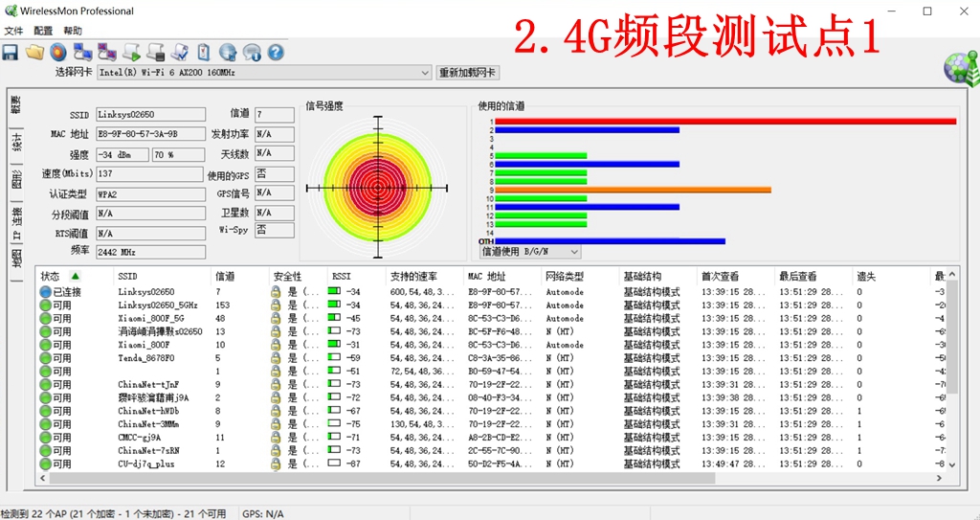
Task: Click the WirelessMon logo in the title bar
Action: pyautogui.click(x=10, y=11)
